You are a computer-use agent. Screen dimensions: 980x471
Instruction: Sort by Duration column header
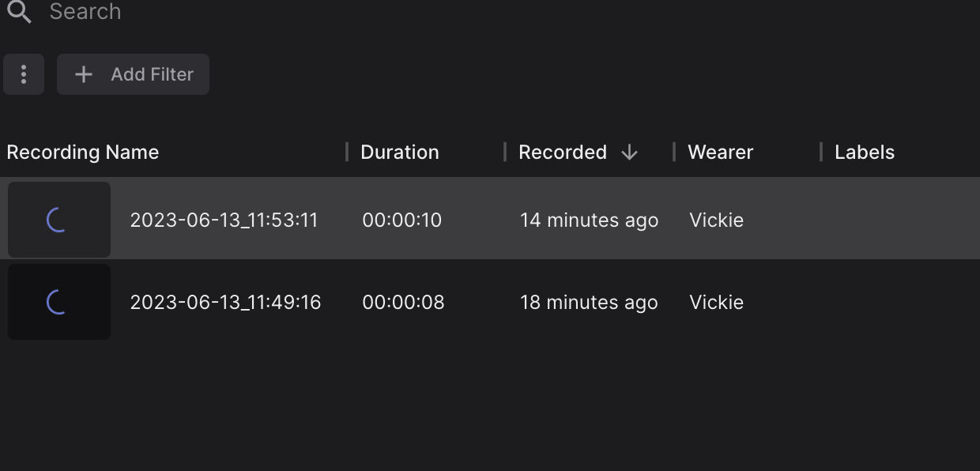click(400, 153)
